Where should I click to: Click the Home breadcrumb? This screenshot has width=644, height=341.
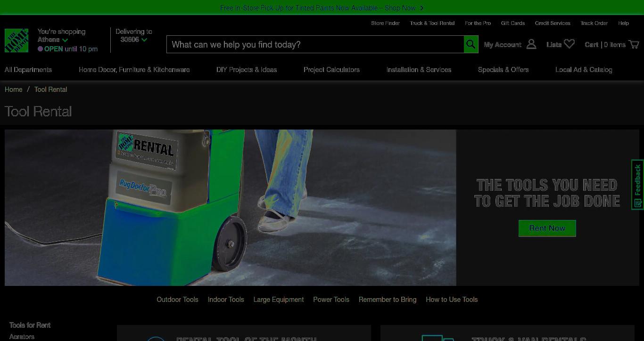(14, 89)
